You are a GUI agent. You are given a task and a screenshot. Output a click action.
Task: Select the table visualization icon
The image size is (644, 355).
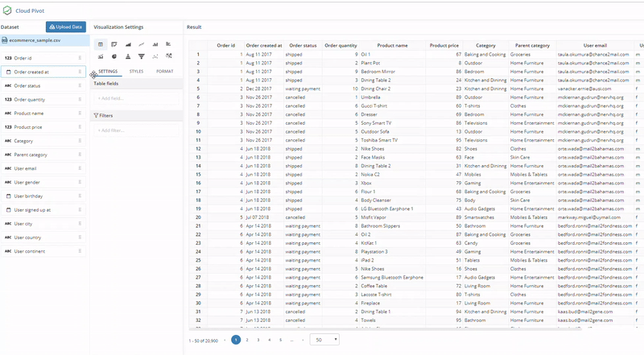[100, 44]
